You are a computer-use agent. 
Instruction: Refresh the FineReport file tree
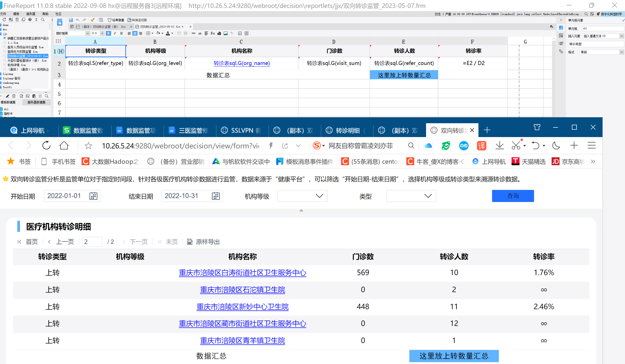(x=4, y=20)
